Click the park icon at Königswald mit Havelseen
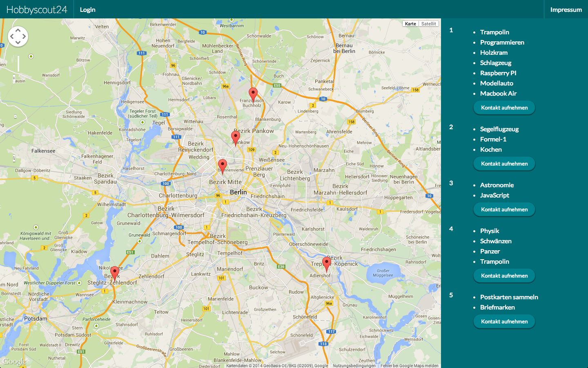Image resolution: width=588 pixels, height=368 pixels. [36, 227]
